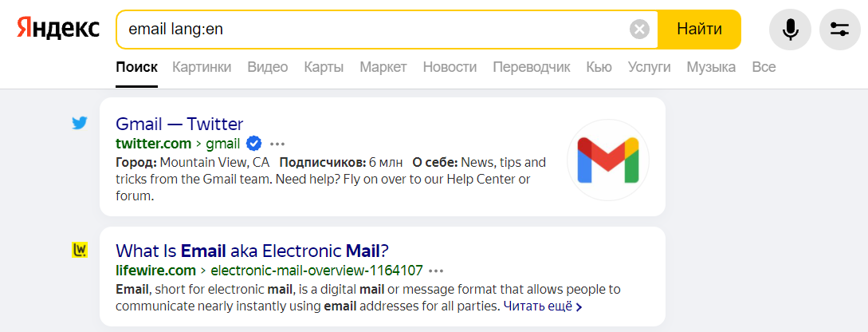Visit lifewire.com domain link

click(x=155, y=271)
